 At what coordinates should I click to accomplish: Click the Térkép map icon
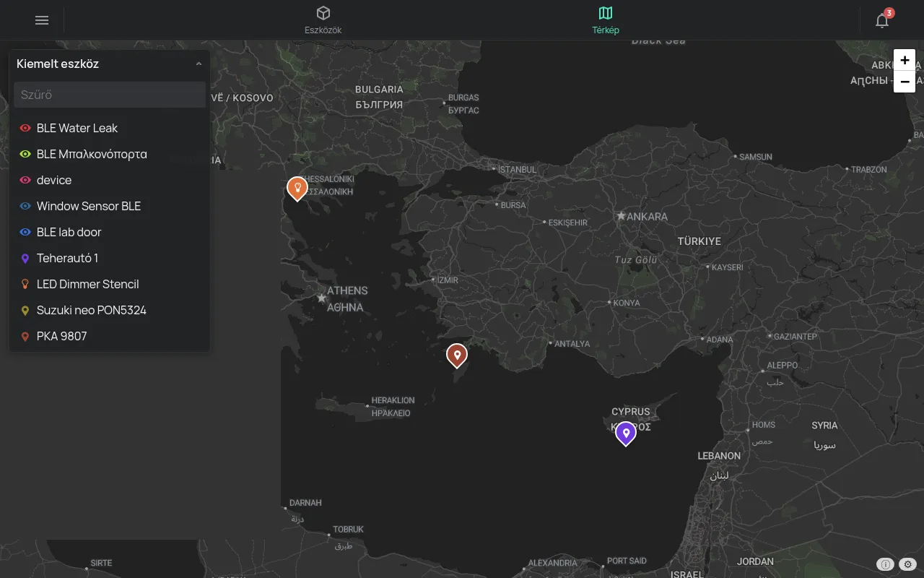606,13
